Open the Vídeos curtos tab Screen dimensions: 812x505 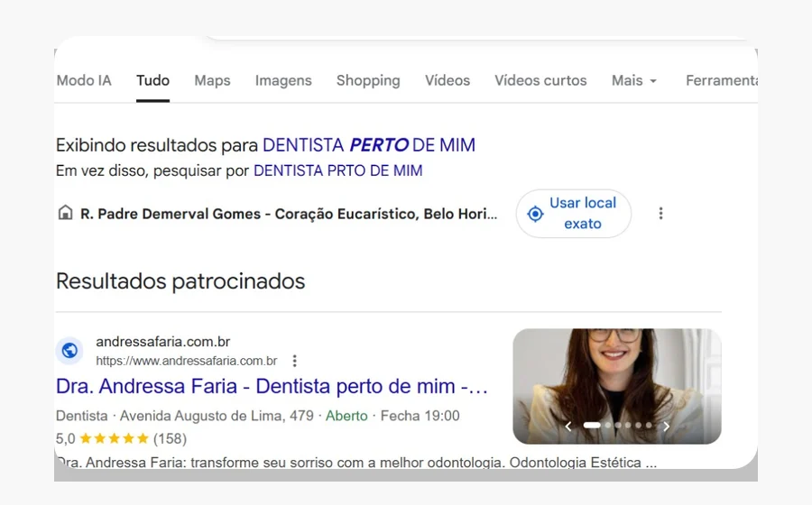tap(540, 80)
